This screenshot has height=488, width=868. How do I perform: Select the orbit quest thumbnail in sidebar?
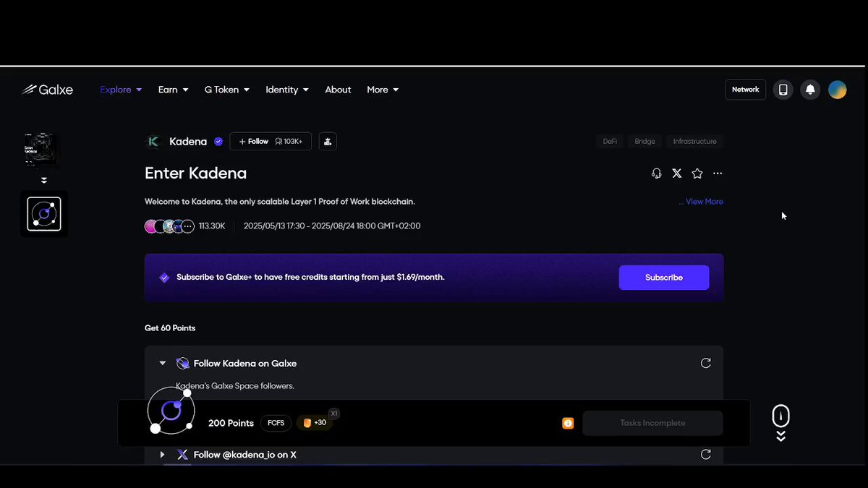click(x=44, y=214)
